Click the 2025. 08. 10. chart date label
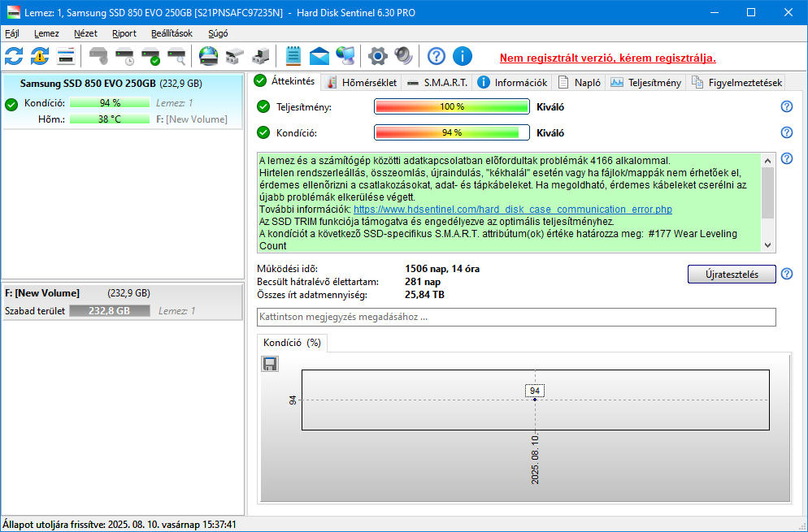 point(535,460)
